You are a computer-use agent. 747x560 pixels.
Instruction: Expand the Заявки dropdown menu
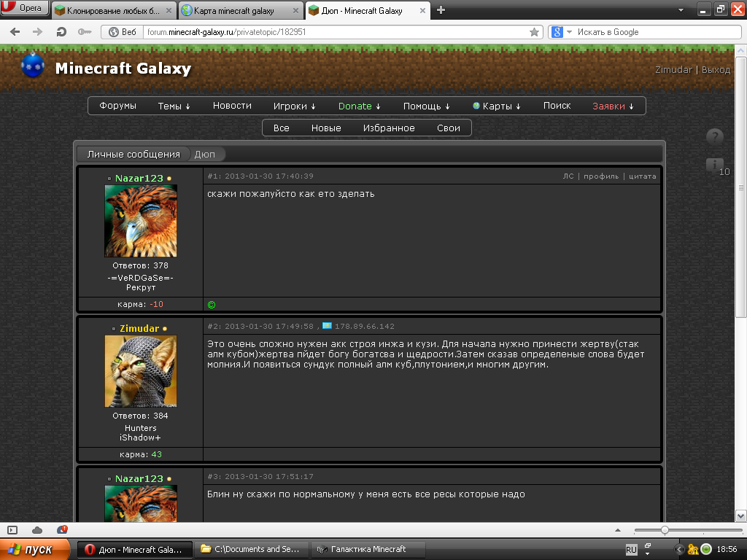click(x=613, y=106)
